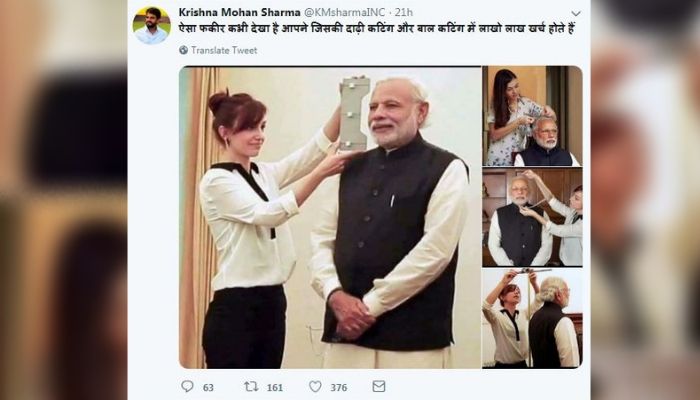This screenshot has width=700, height=400.
Task: Click the blurred backdrop right of the tweet
Action: click(645, 200)
